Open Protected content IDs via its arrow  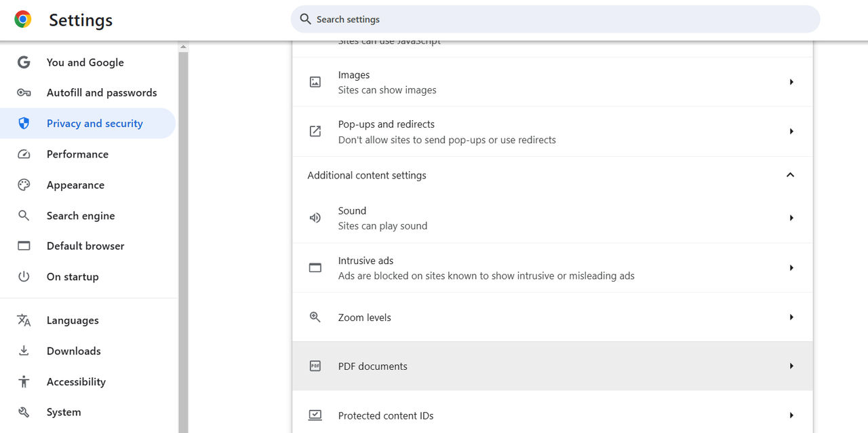[791, 415]
